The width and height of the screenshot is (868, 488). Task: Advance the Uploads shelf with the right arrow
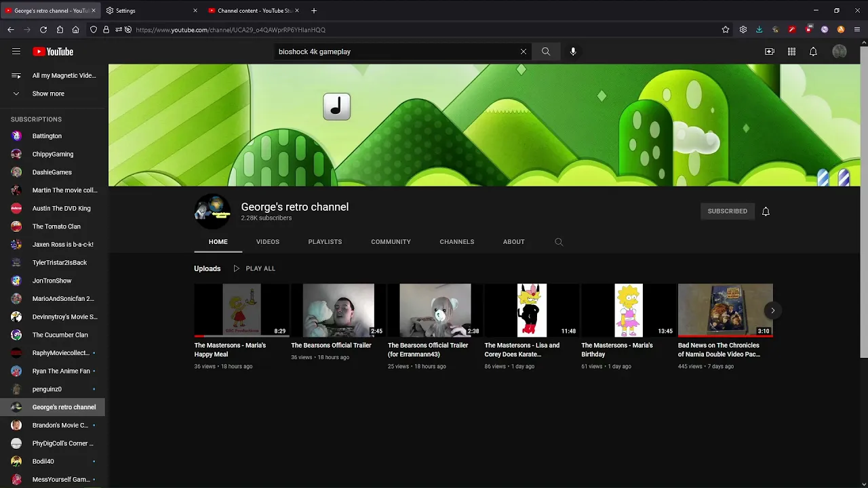(x=772, y=310)
